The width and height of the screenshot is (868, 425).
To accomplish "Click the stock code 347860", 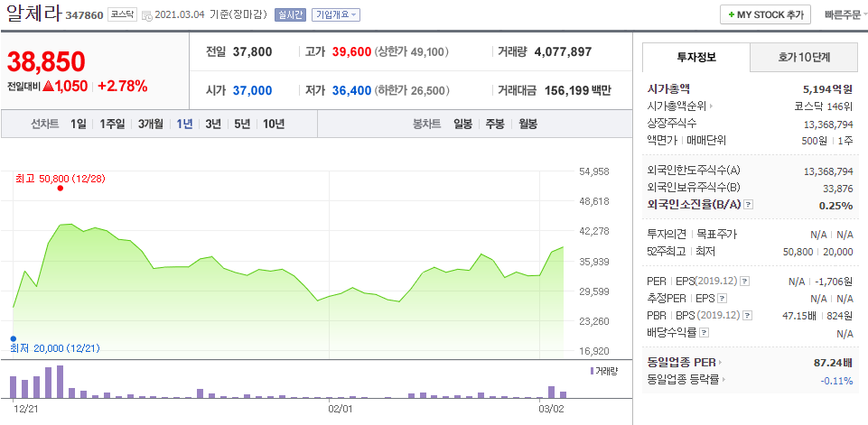I will click(x=84, y=15).
